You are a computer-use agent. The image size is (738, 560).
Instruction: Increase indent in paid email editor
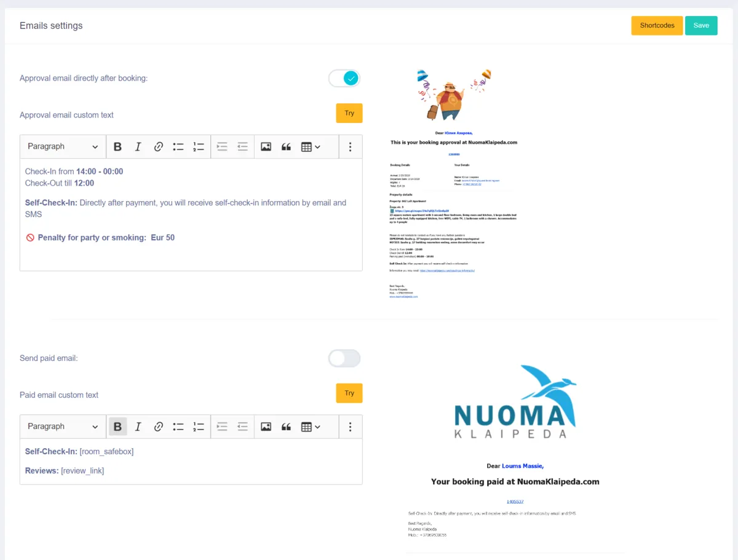[x=223, y=427]
